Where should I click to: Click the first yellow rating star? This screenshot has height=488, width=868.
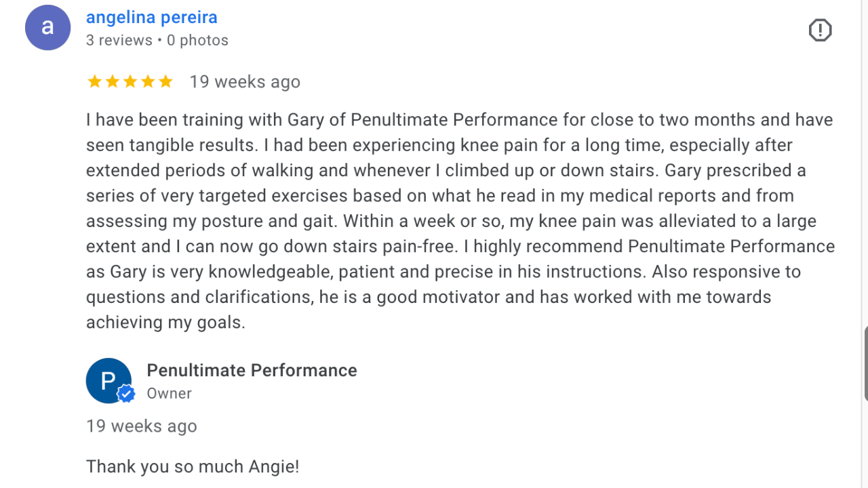(x=95, y=82)
